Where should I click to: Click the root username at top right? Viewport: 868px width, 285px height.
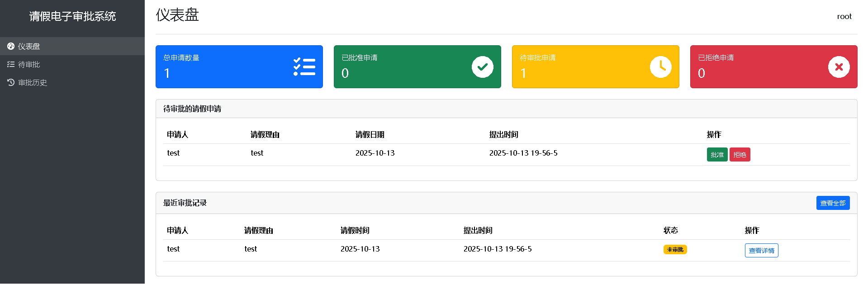pos(844,16)
